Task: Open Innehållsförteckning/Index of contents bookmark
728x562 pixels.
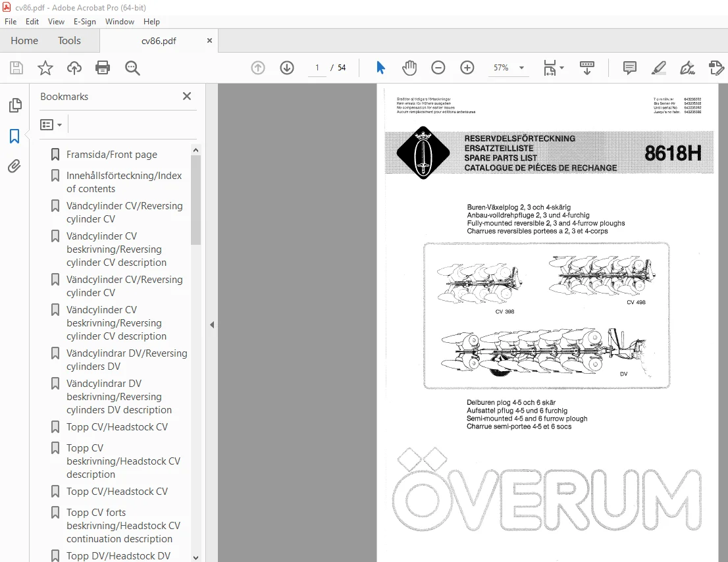Action: coord(124,182)
